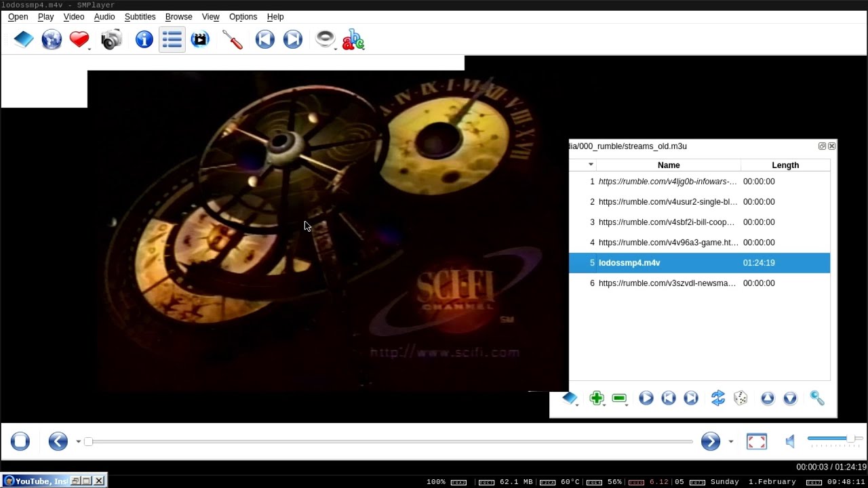Screen dimensions: 868x488
Task: Open the Help menu
Action: [x=275, y=16]
